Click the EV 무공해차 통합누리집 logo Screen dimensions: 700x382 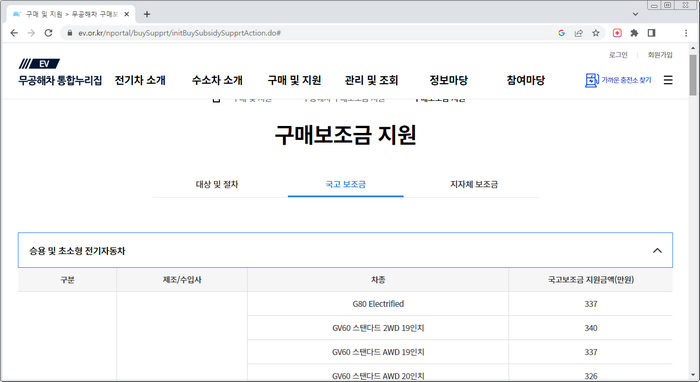(60, 72)
